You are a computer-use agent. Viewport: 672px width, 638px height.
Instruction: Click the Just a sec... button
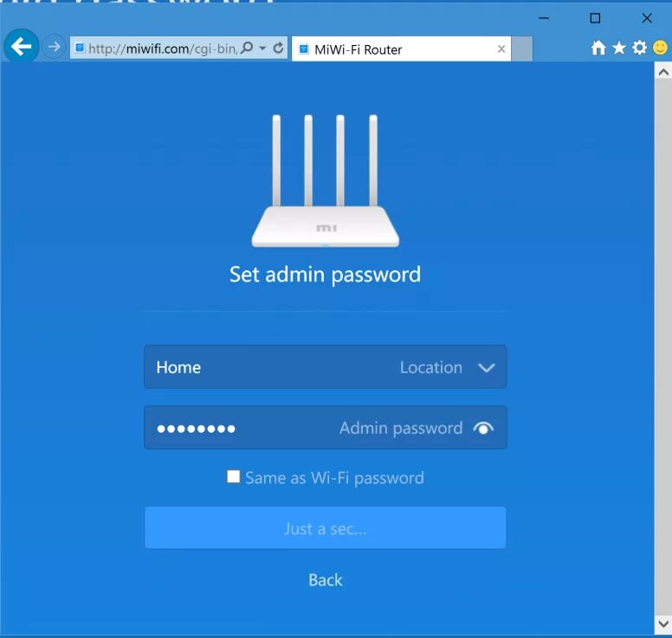[326, 528]
